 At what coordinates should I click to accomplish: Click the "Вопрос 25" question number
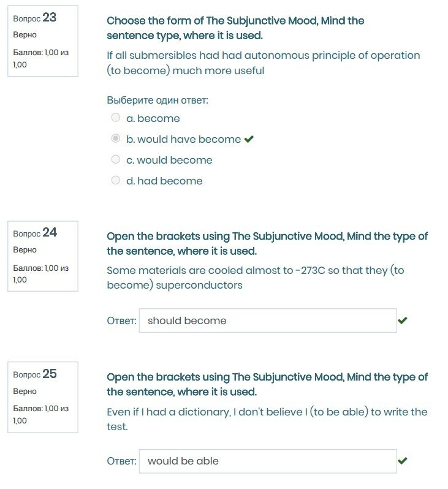point(35,374)
